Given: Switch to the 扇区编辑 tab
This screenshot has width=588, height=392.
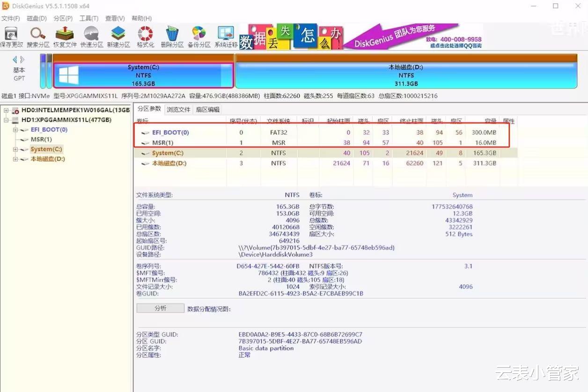Looking at the screenshot, I should [x=207, y=110].
